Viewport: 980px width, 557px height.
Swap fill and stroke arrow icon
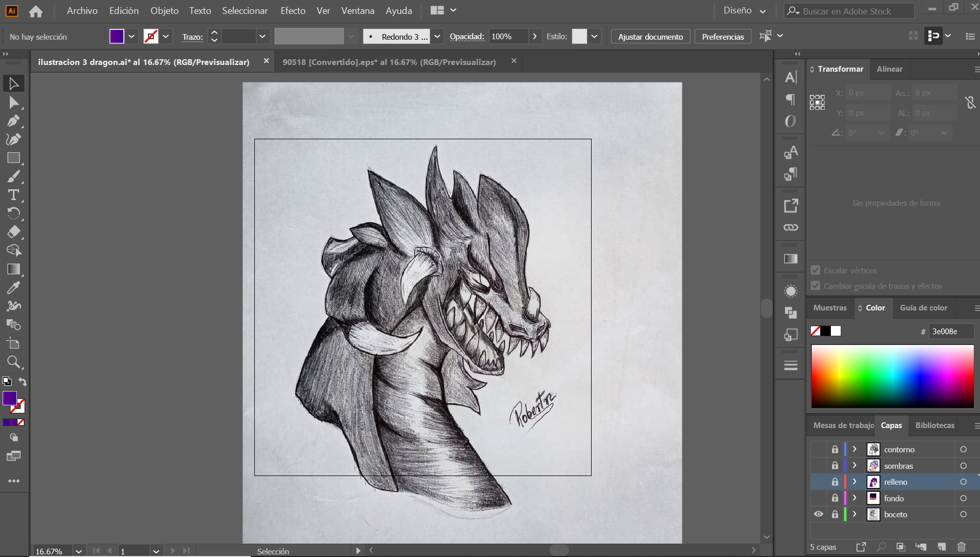tap(23, 382)
